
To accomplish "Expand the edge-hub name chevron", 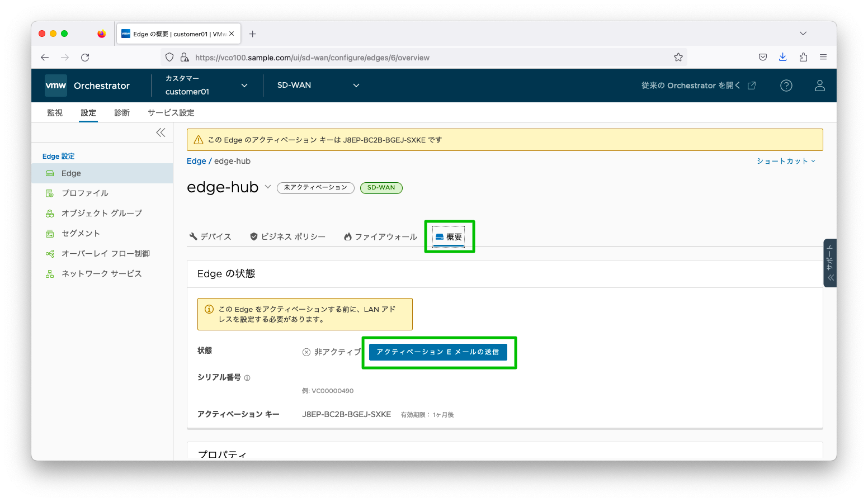I will (268, 187).
